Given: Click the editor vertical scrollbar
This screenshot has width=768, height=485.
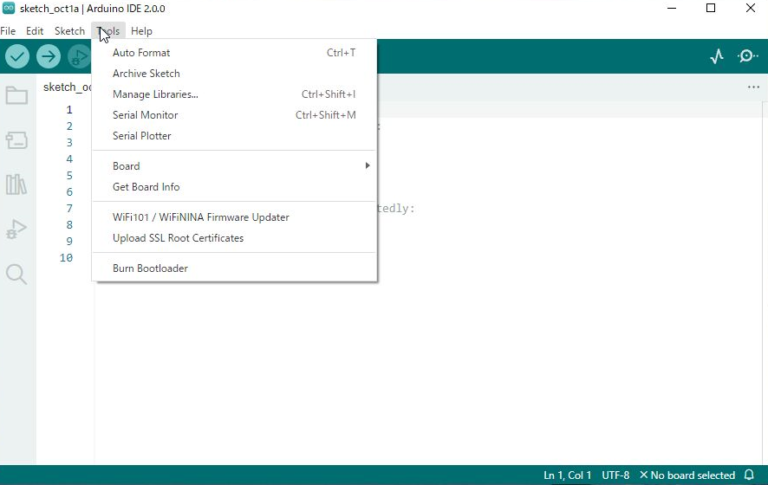Looking at the screenshot, I should tap(765, 282).
